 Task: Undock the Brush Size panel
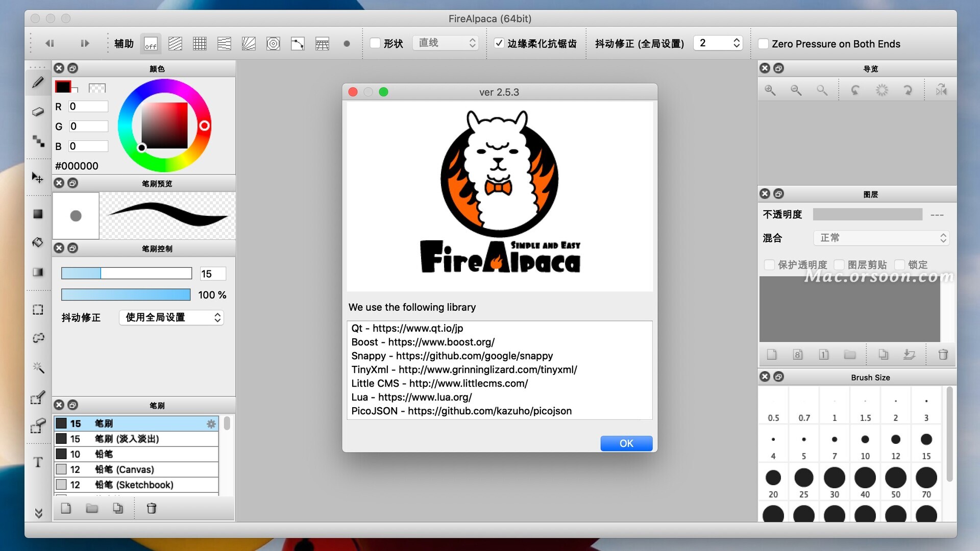point(778,377)
